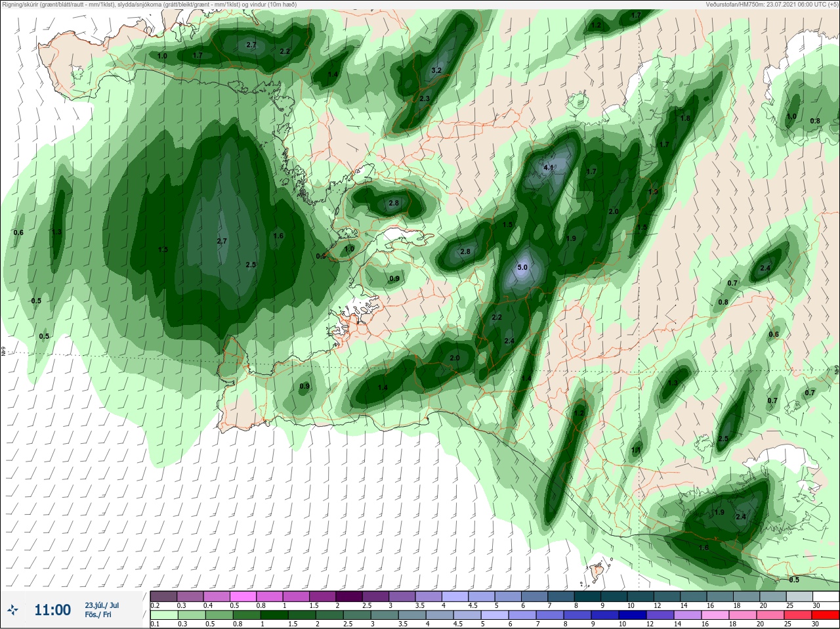Select upper legend white swatch at 30
Screen dimensions: 840x629
coord(826,596)
